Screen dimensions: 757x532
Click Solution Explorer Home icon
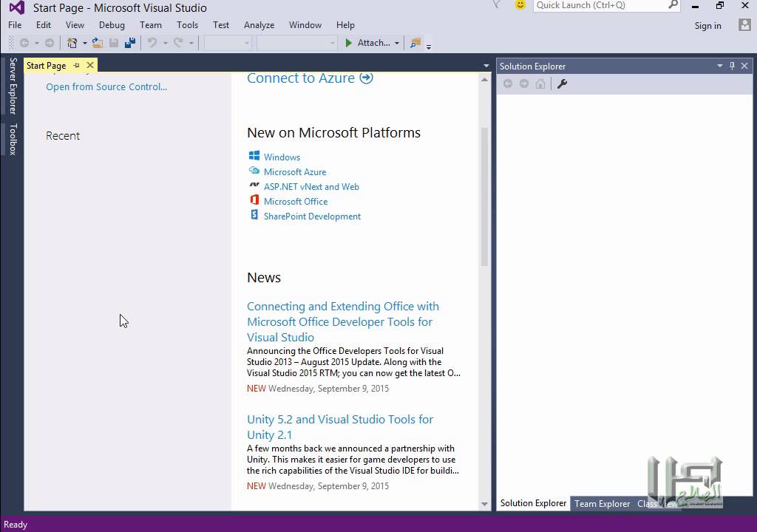coord(540,84)
